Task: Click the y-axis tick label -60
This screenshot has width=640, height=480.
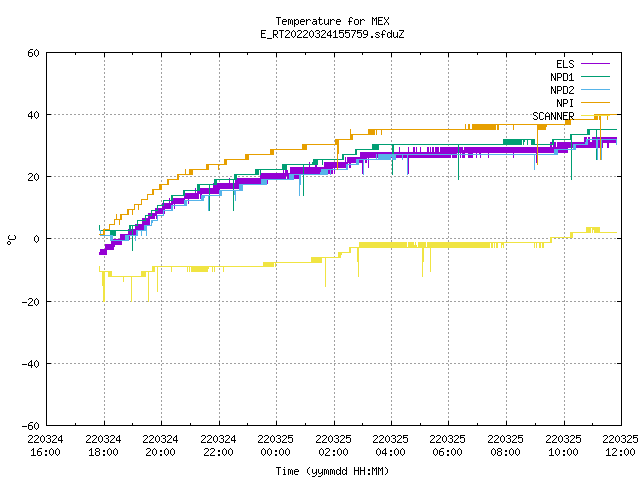Action: point(31,426)
